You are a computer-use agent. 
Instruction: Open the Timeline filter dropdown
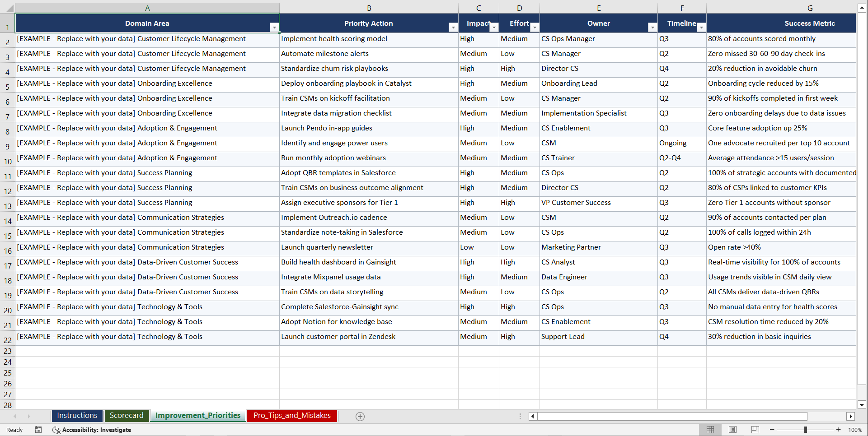(701, 28)
